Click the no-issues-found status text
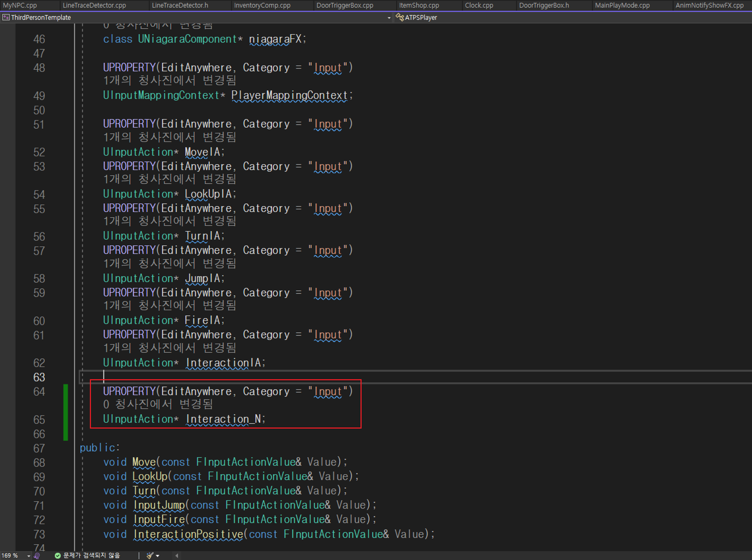The width and height of the screenshot is (752, 560). point(91,555)
